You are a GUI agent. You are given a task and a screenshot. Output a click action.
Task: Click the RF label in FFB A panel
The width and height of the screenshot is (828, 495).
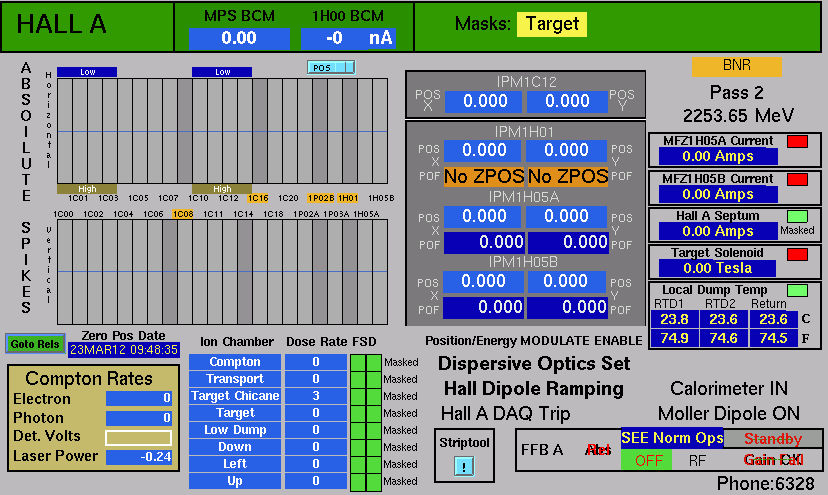click(x=697, y=461)
